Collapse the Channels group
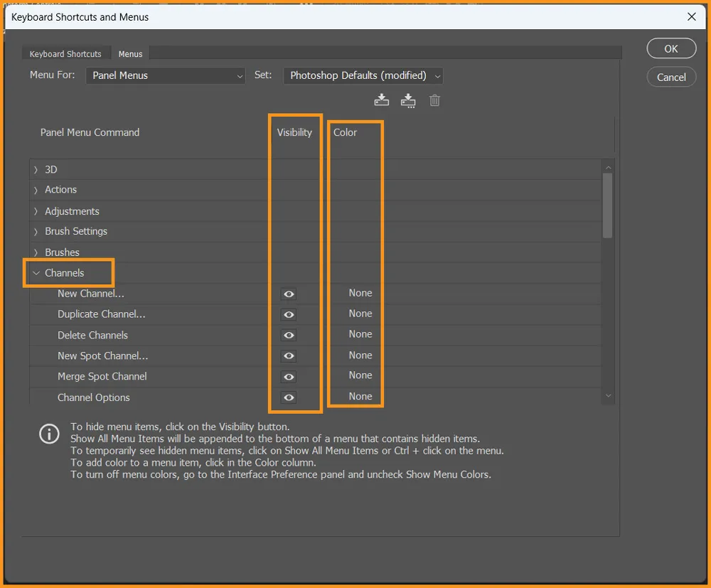The image size is (711, 588). tap(36, 273)
